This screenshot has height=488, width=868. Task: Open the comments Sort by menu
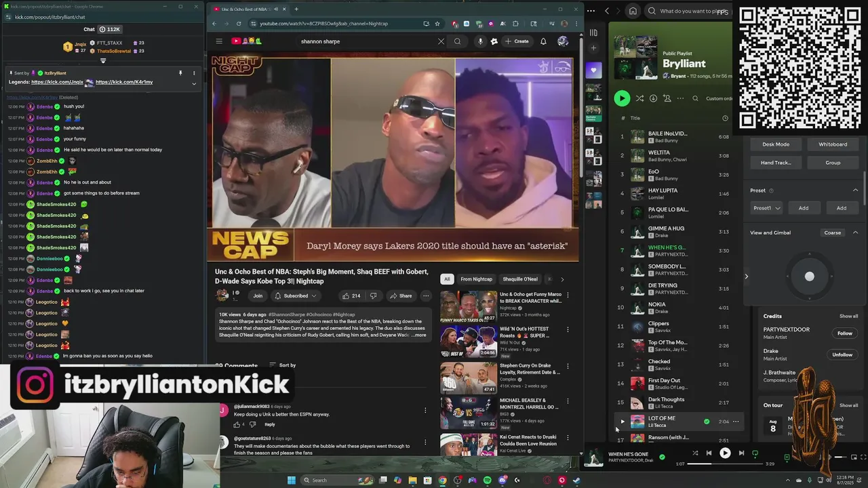pyautogui.click(x=282, y=365)
